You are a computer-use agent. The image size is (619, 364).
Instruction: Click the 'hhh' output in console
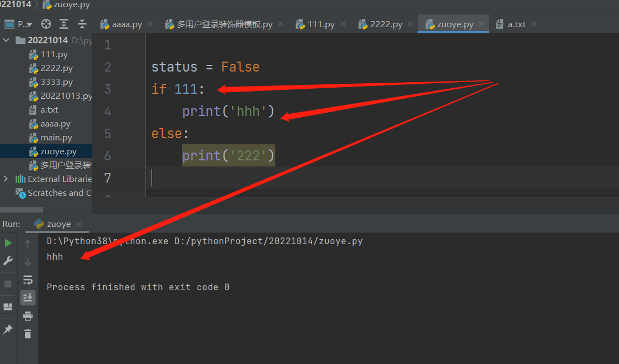(x=55, y=257)
